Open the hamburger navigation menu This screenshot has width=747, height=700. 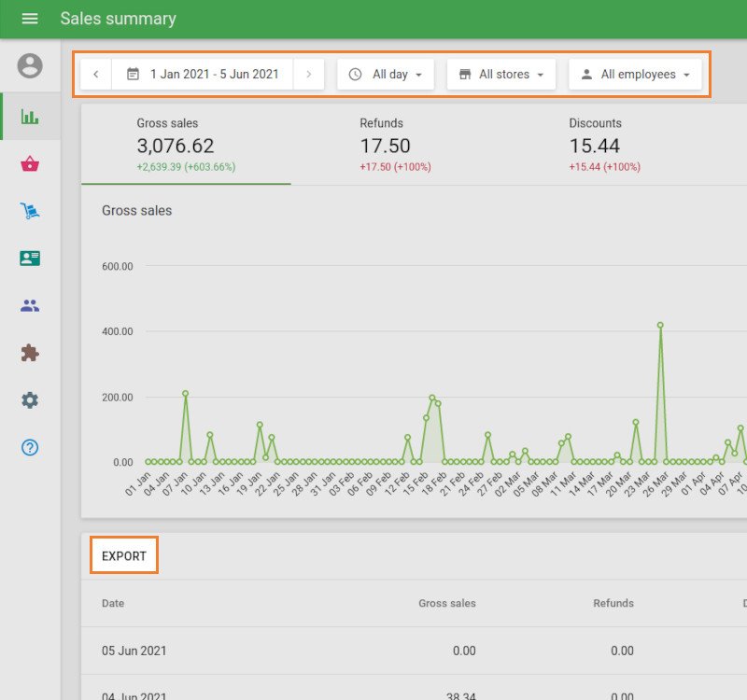[x=30, y=19]
